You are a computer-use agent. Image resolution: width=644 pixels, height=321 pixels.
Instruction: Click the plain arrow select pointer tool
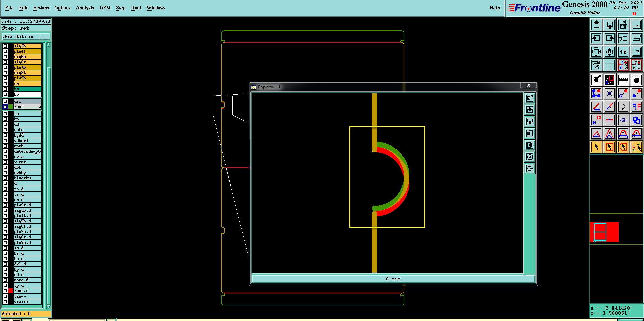pyautogui.click(x=596, y=147)
